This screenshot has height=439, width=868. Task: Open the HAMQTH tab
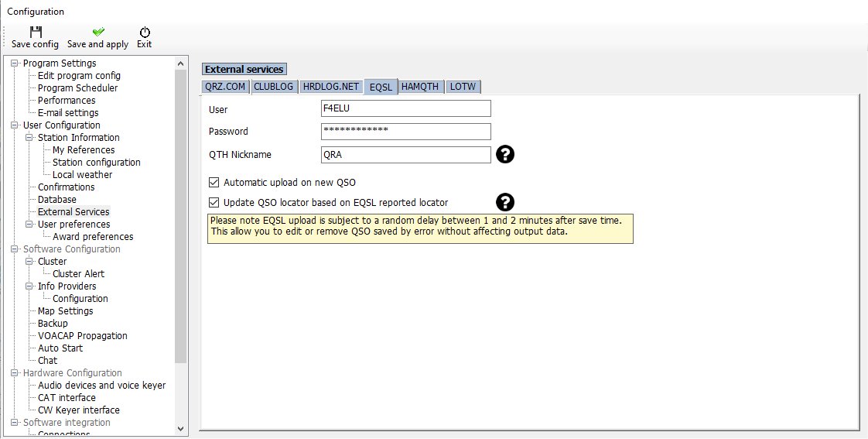tap(422, 87)
